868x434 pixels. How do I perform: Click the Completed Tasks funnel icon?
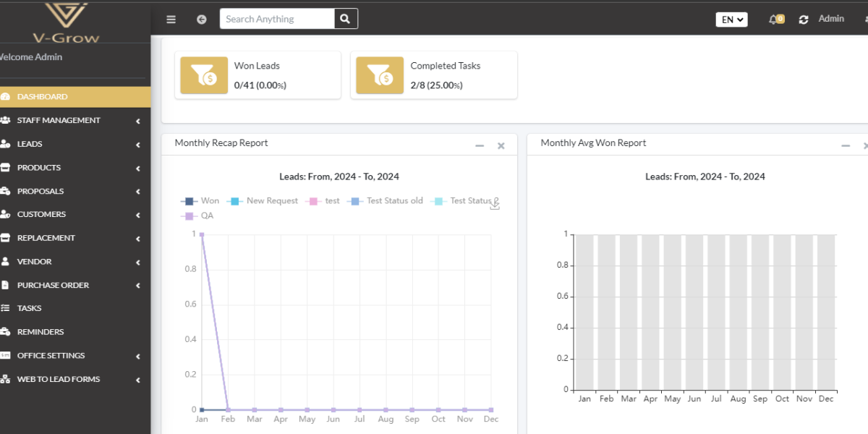379,75
